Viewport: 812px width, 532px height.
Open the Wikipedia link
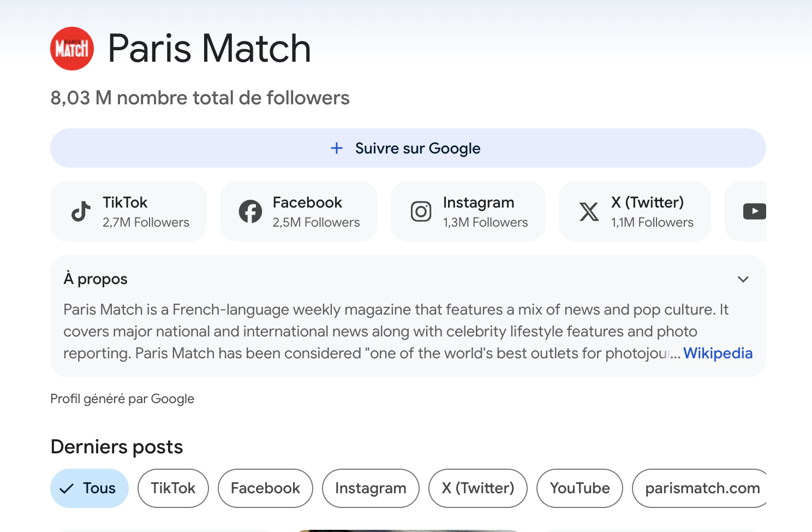[718, 353]
